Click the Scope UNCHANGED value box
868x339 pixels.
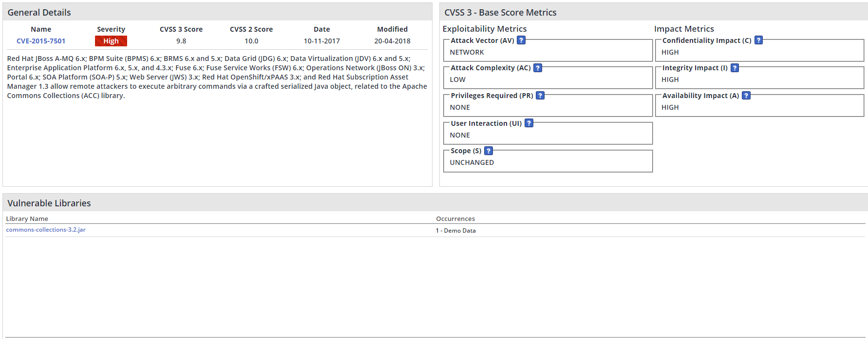click(547, 162)
